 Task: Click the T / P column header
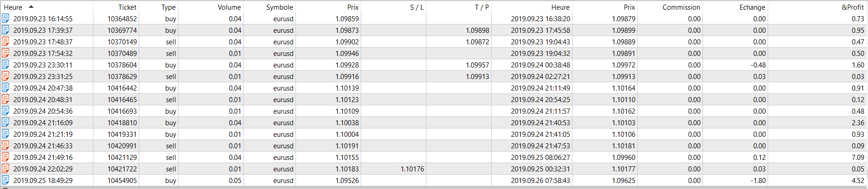pos(481,7)
